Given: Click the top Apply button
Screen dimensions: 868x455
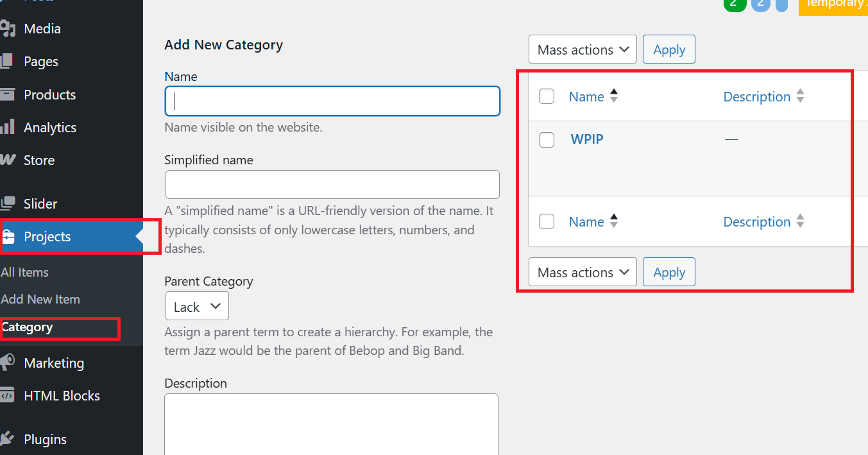Looking at the screenshot, I should pos(669,49).
